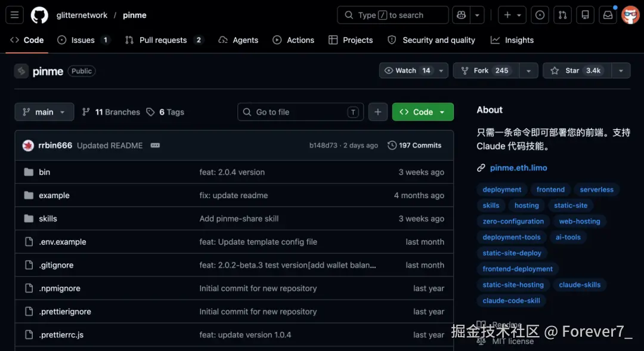This screenshot has width=644, height=351.
Task: Expand the Star lists dropdown arrow
Action: [621, 70]
